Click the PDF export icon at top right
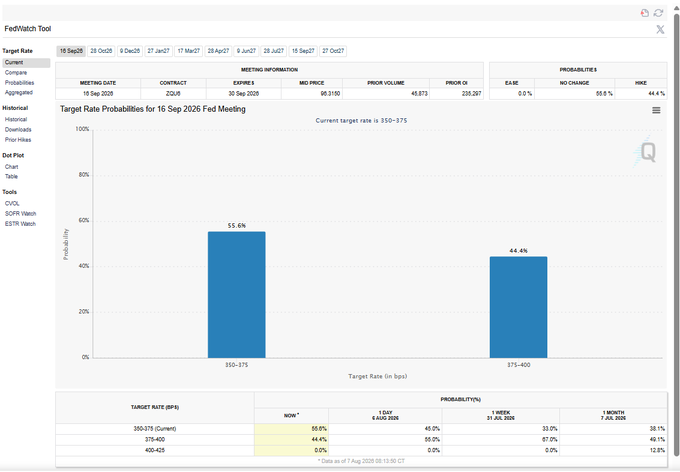The image size is (680, 472). 644,13
